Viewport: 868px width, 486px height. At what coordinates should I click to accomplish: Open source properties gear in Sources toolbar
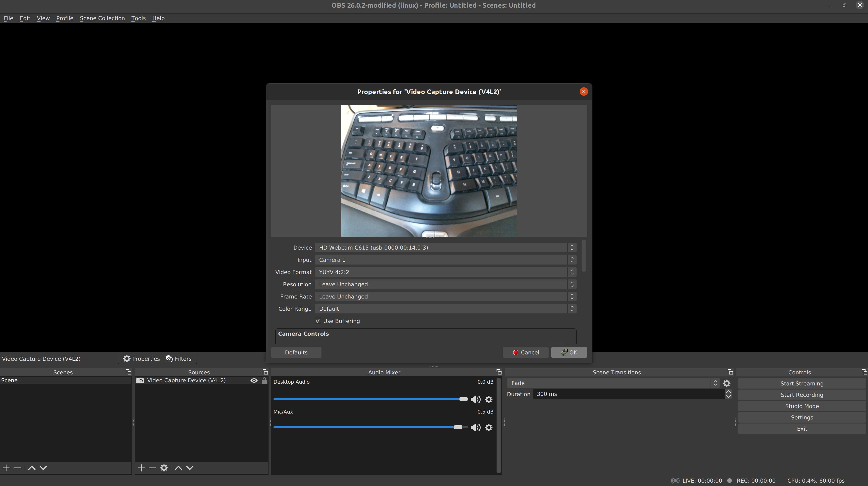tap(164, 468)
